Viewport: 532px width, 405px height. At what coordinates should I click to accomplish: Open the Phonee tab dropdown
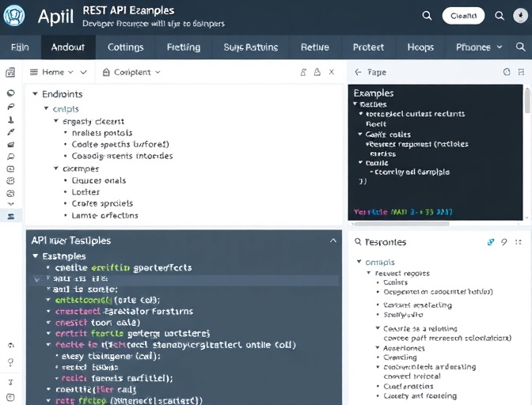tap(479, 47)
